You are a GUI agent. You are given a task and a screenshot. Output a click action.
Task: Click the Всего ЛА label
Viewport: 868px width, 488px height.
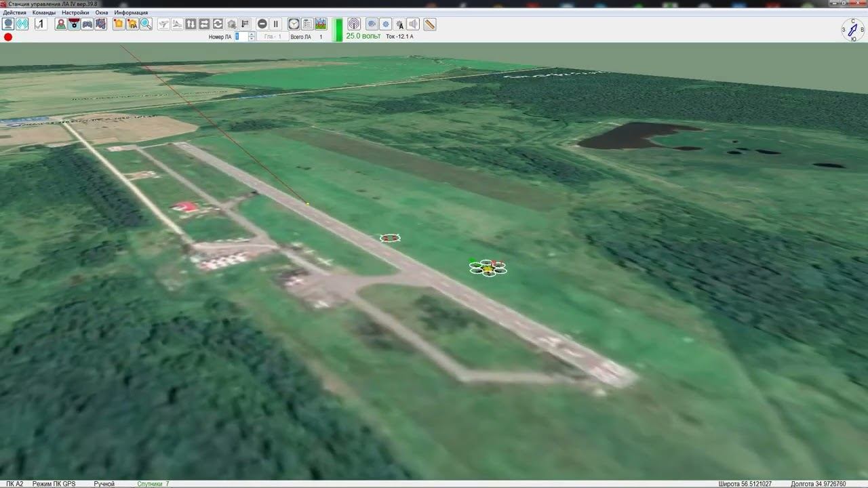(x=301, y=37)
